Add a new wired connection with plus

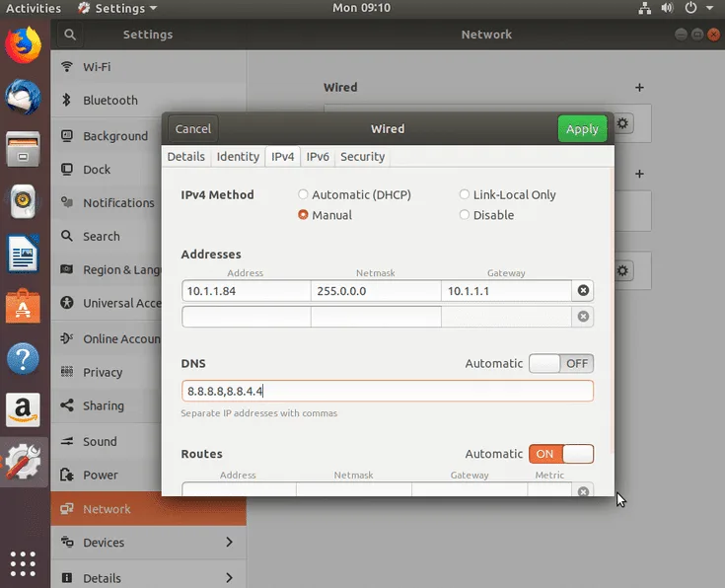[639, 88]
